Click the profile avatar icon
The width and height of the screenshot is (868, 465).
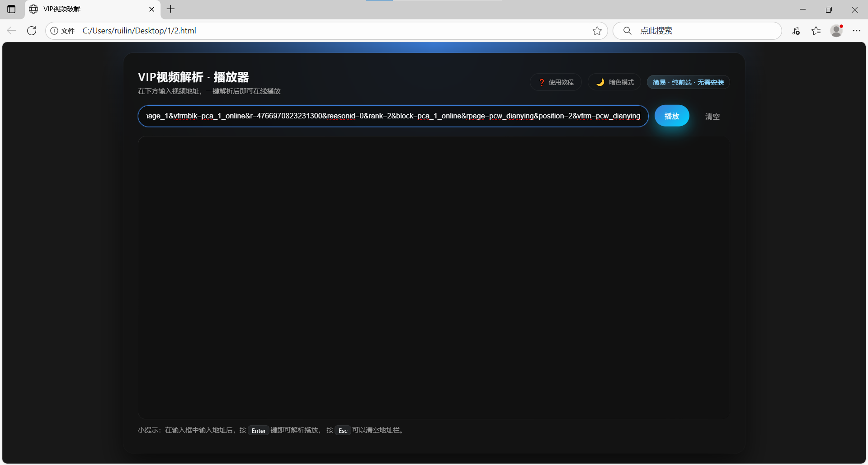pos(836,31)
